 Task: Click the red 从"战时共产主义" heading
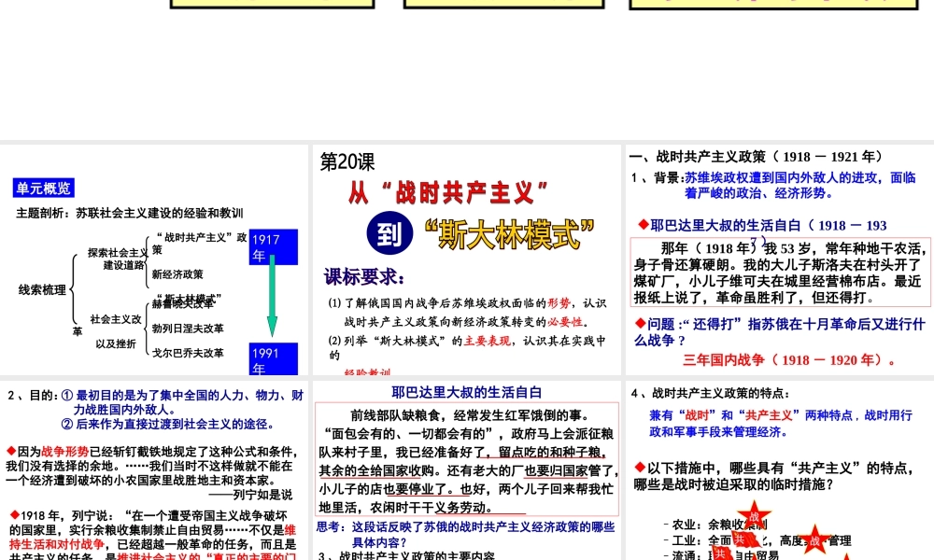click(x=448, y=193)
